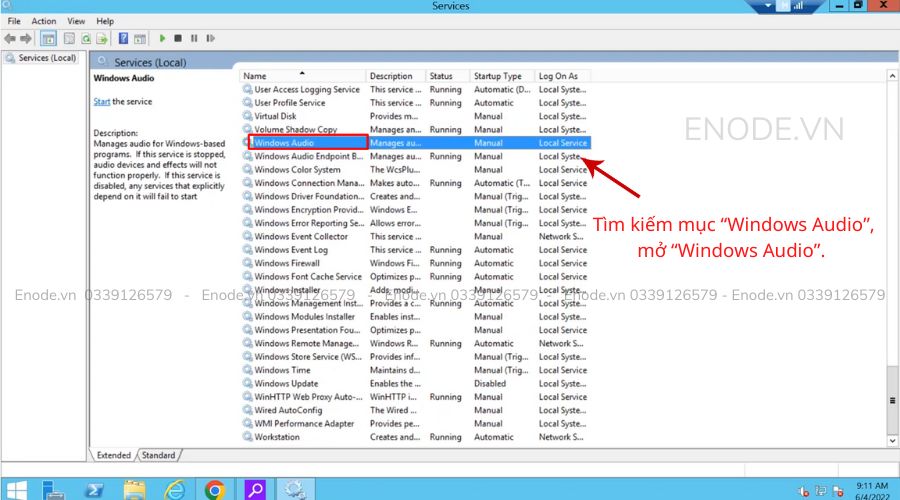The width and height of the screenshot is (900, 500).
Task: Switch to the Extended tab
Action: [x=113, y=455]
